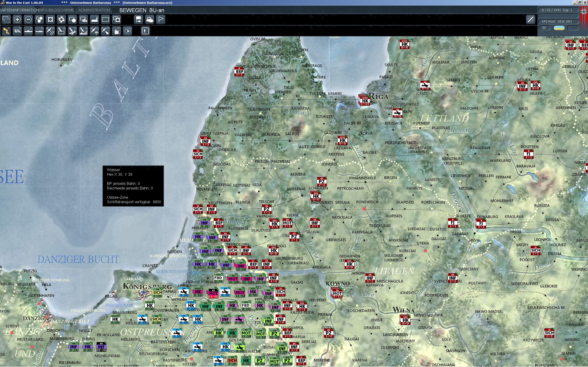Select the rail movement mode icon (F2)
Viewport: 588px width, 367px height.
pyautogui.click(x=17, y=31)
